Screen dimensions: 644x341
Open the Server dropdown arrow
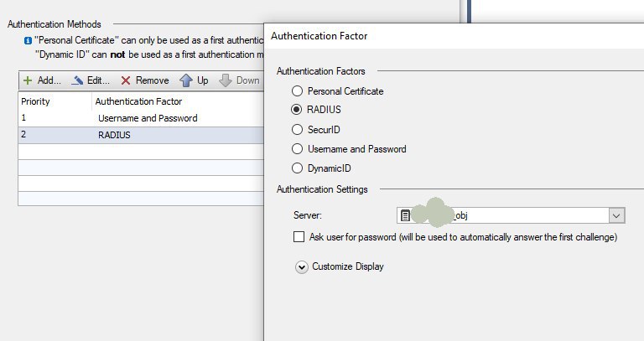(x=616, y=215)
